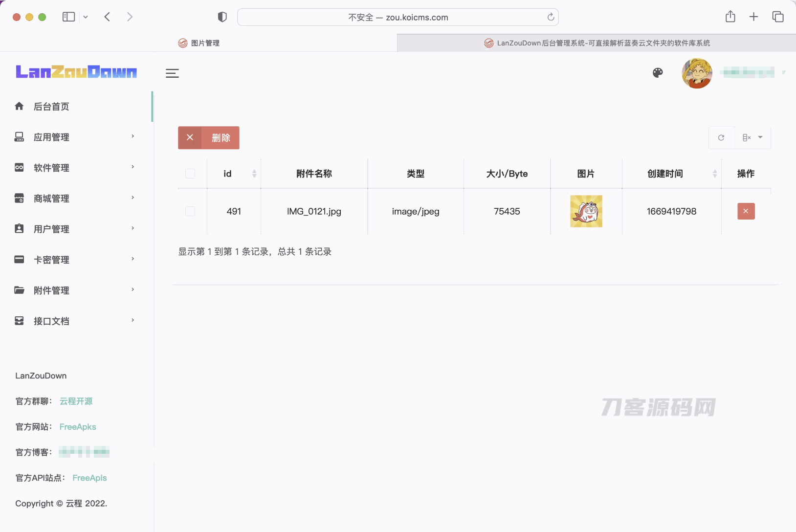Open 软件管理 via its sidebar icon
This screenshot has height=532, width=796.
[x=19, y=168]
